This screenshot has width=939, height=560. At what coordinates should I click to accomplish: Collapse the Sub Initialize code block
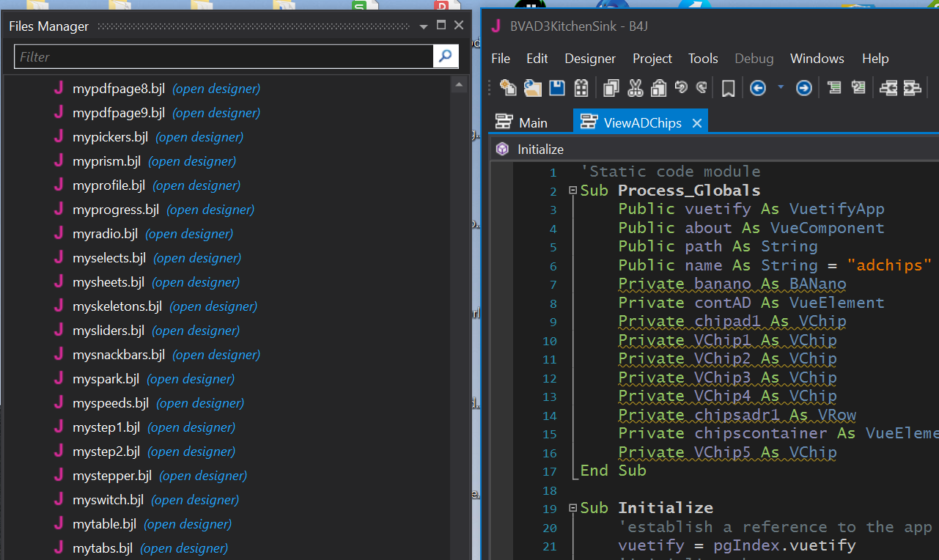pos(572,508)
